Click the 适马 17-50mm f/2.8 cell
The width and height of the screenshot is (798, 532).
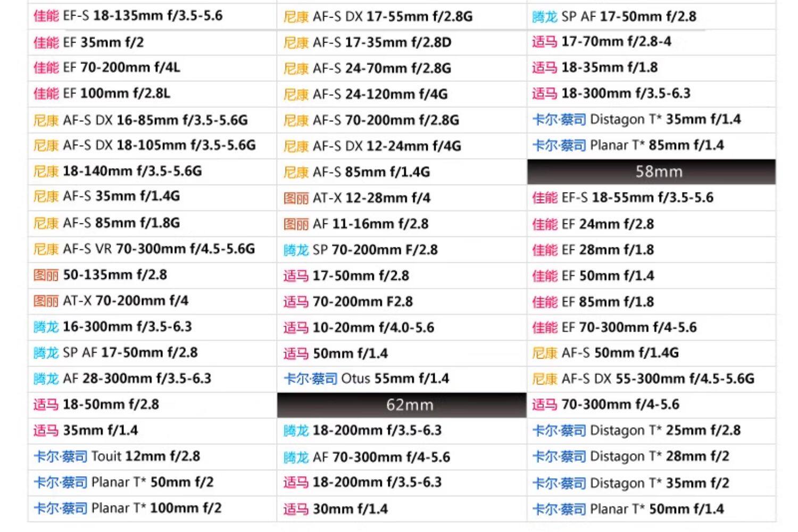[402, 276]
